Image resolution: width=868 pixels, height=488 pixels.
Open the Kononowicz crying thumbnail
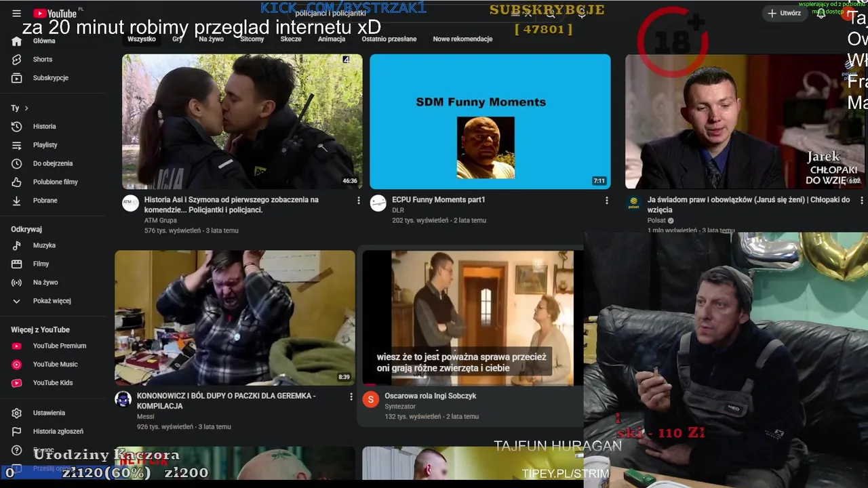click(x=235, y=318)
